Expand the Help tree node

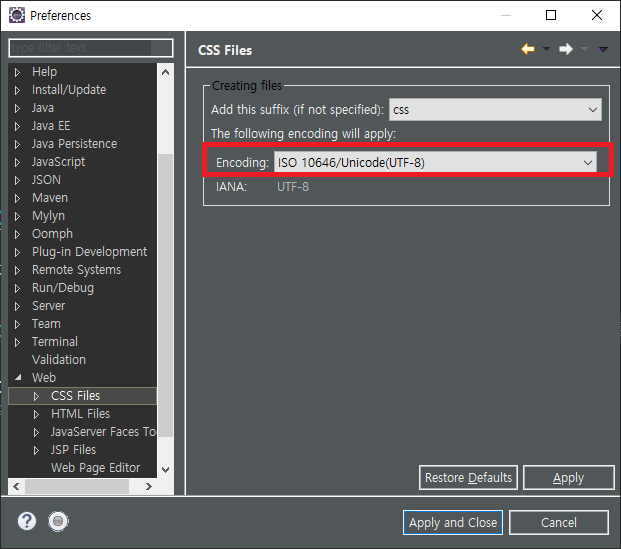click(17, 72)
